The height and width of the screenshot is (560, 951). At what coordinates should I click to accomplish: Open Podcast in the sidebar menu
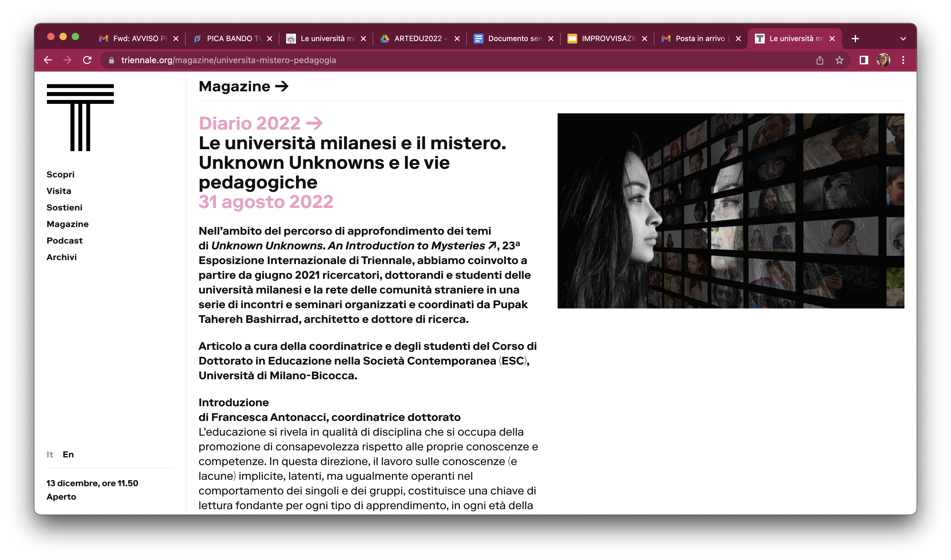pos(65,241)
